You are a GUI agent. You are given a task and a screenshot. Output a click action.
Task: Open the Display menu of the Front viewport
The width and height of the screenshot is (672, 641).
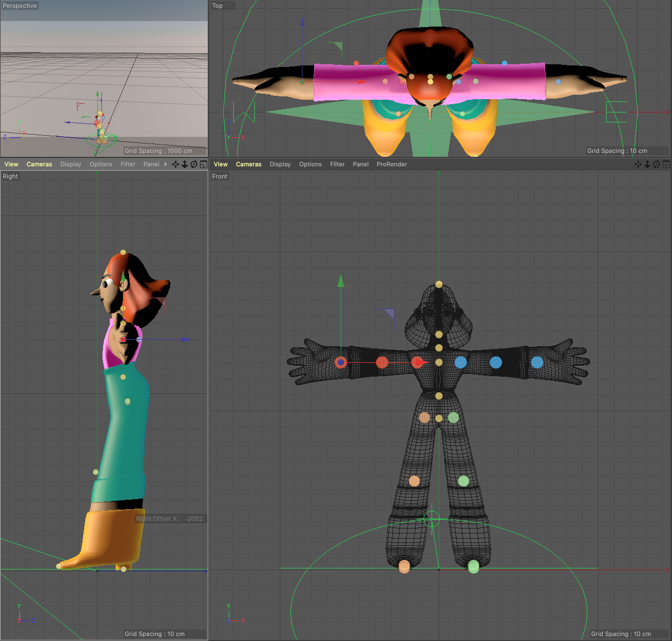[x=280, y=164]
